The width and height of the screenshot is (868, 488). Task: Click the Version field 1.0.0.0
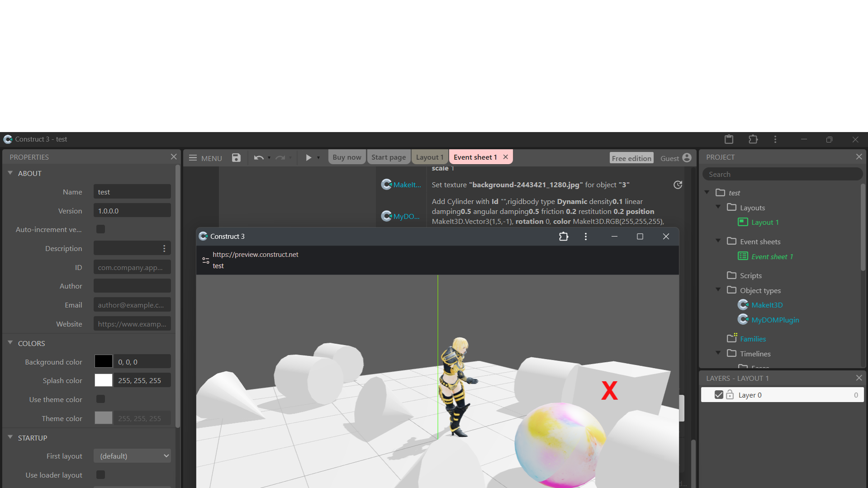click(x=132, y=211)
